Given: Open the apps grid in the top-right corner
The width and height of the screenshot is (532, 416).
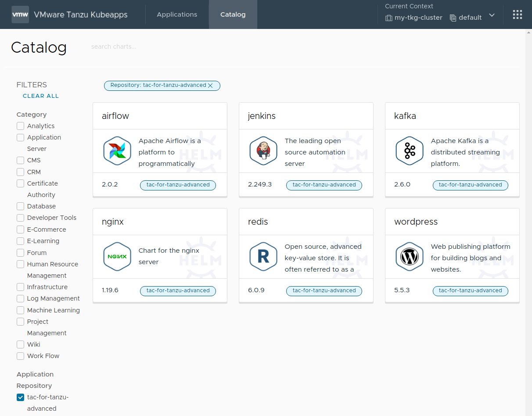Looking at the screenshot, I should 517,14.
